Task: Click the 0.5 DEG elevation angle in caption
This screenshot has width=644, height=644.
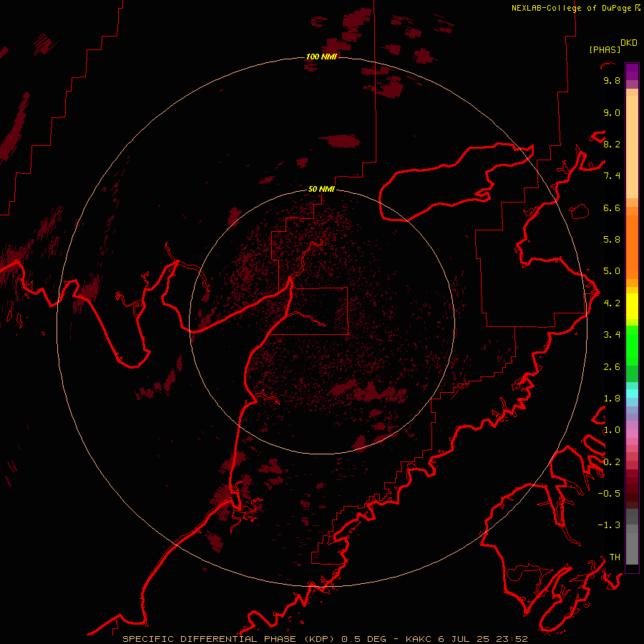Action: [364, 639]
